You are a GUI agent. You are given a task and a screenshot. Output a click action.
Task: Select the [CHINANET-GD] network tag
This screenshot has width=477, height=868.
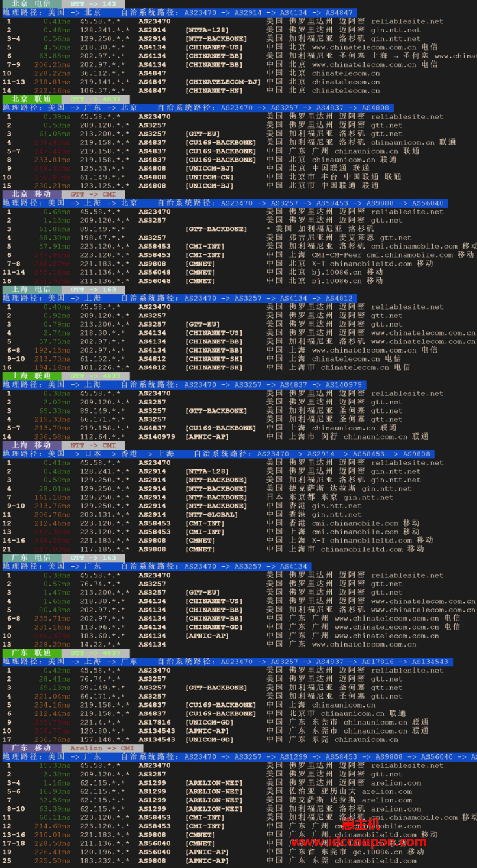pyautogui.click(x=213, y=627)
